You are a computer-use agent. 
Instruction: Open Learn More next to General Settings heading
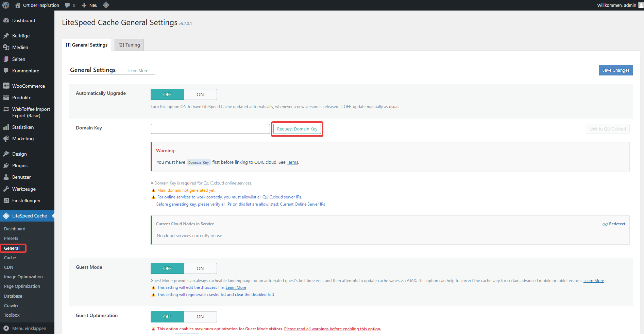[138, 71]
